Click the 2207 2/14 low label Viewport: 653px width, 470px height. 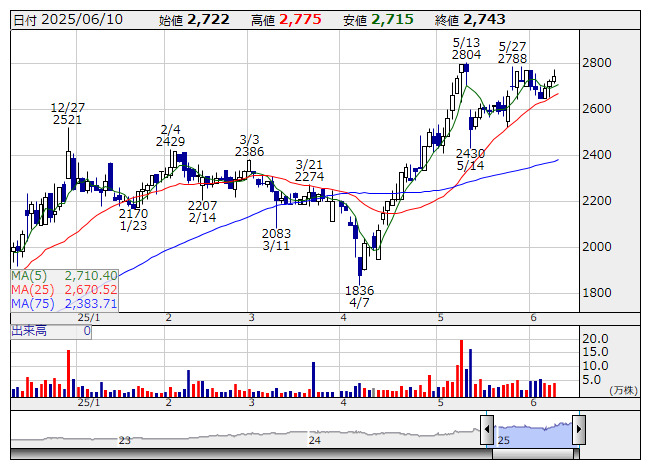coord(202,211)
